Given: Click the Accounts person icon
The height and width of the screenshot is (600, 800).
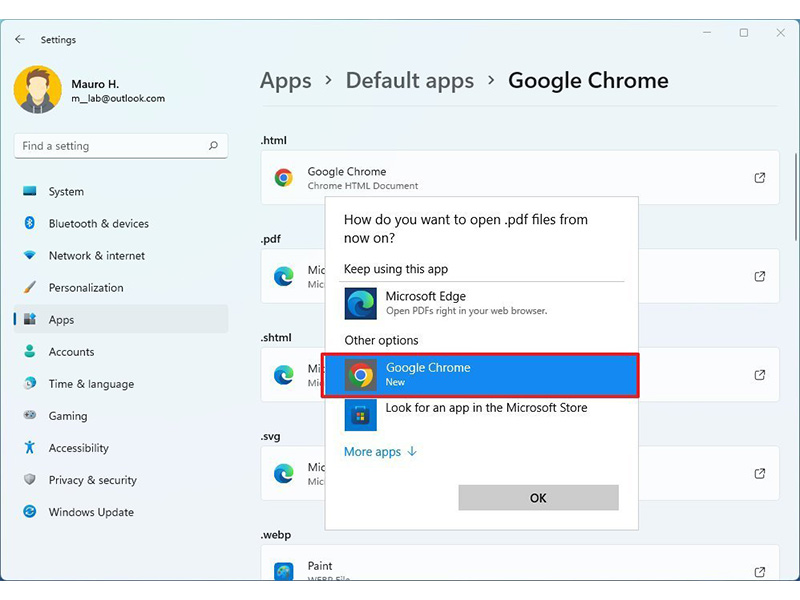Looking at the screenshot, I should 30,351.
